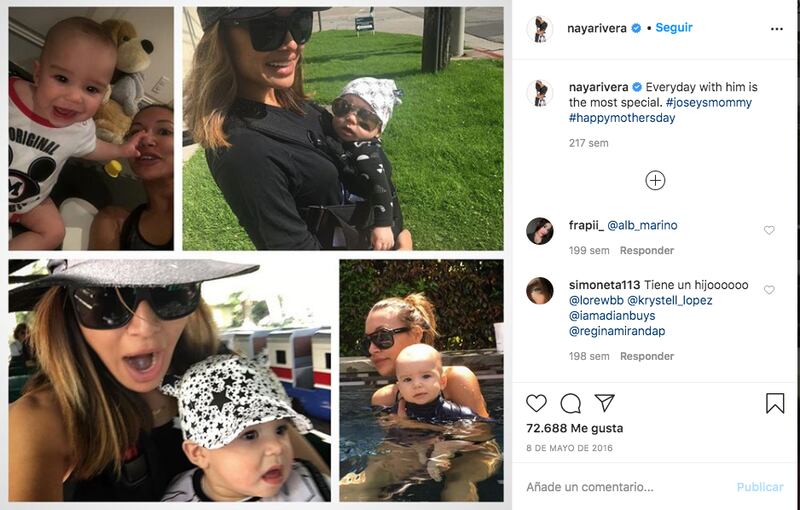The height and width of the screenshot is (510, 800).
Task: Like the frapii_ comment heart
Action: tap(769, 230)
